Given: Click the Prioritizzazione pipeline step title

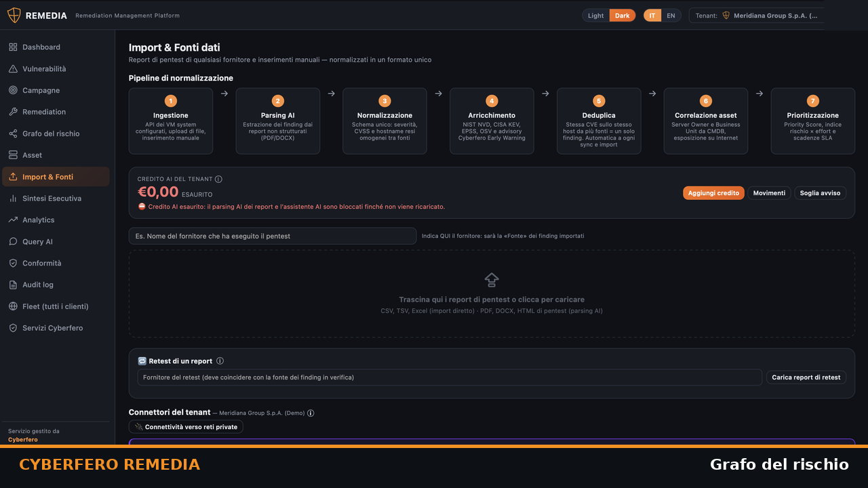Looking at the screenshot, I should (x=813, y=115).
